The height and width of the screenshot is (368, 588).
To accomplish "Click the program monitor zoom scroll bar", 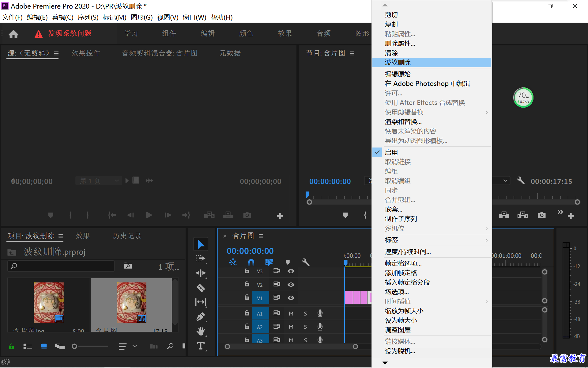I will tap(443, 202).
